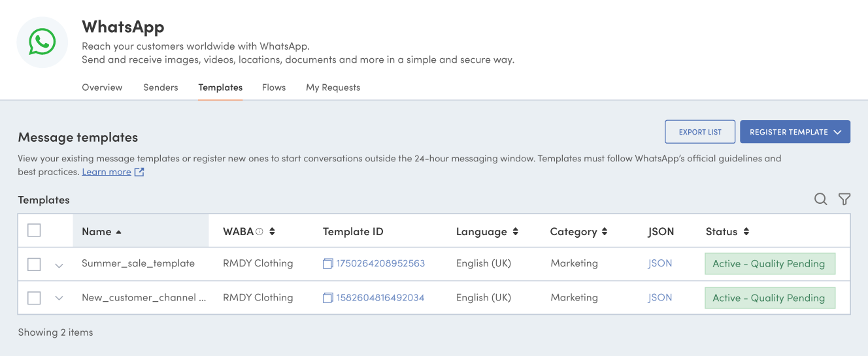Open the Register Template dropdown
The height and width of the screenshot is (356, 868).
[795, 131]
